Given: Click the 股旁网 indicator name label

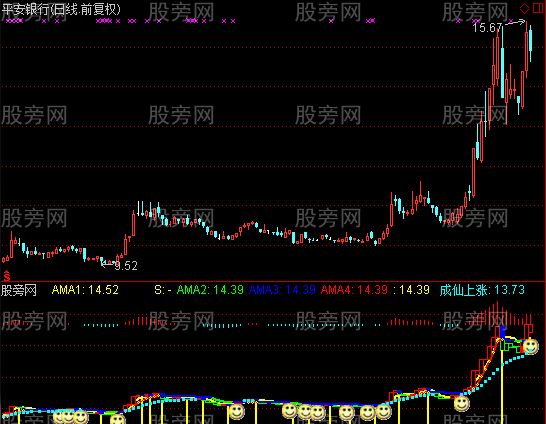Looking at the screenshot, I should pos(19,290).
